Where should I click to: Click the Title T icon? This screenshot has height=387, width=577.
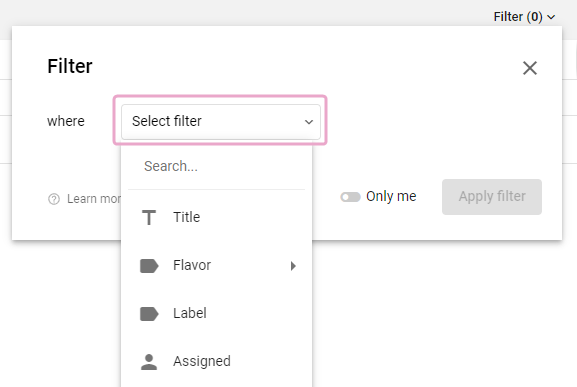(149, 217)
